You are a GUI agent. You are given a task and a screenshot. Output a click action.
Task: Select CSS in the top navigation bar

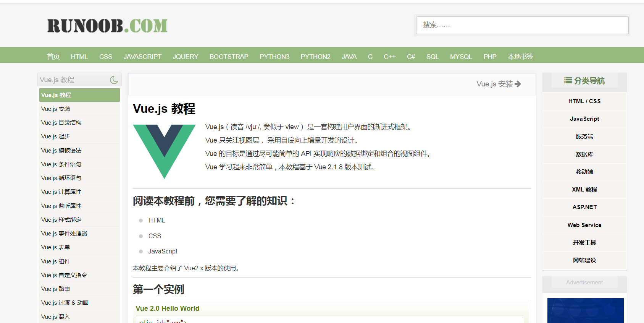106,57
